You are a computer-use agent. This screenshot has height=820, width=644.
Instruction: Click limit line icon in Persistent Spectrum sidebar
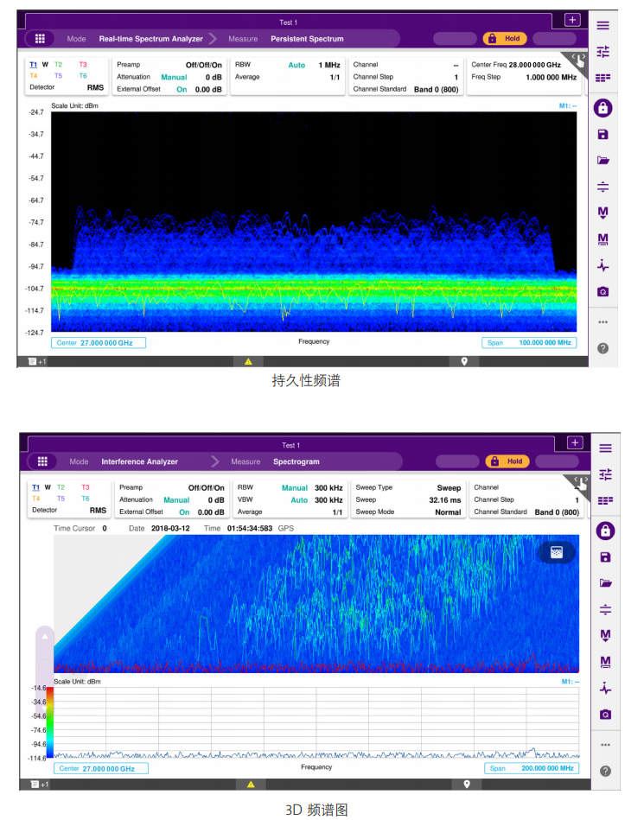[x=603, y=187]
